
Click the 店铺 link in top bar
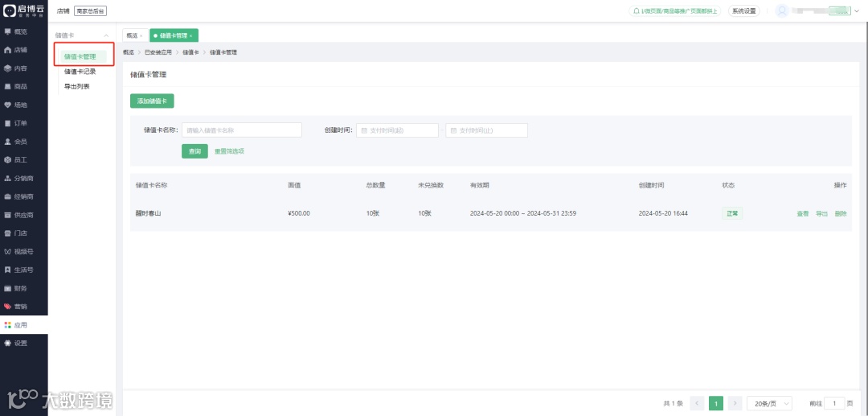pyautogui.click(x=63, y=10)
